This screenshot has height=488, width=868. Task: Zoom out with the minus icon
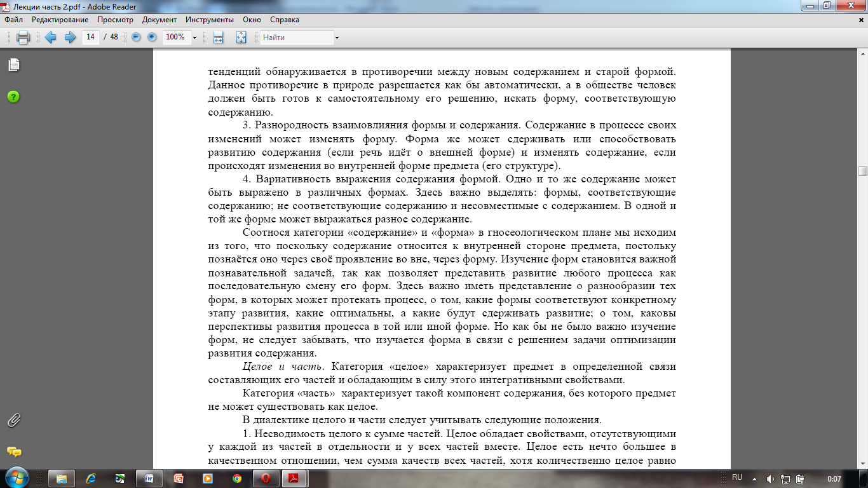tap(136, 37)
